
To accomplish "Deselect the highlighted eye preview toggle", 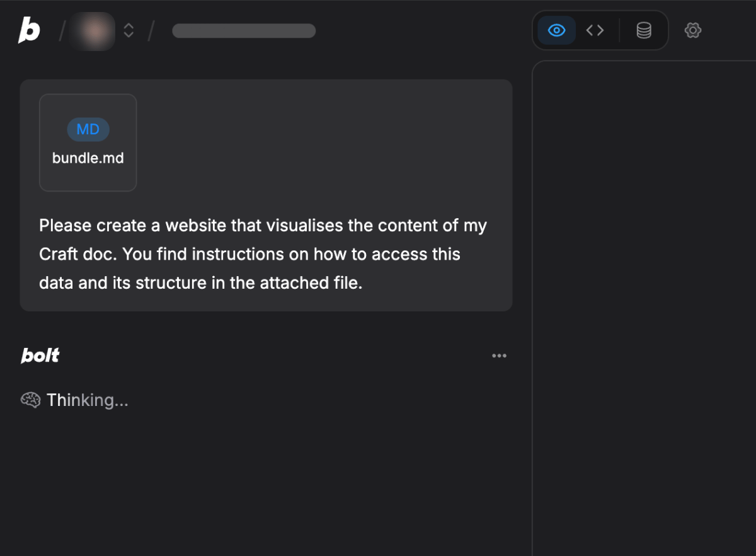I will pyautogui.click(x=556, y=30).
